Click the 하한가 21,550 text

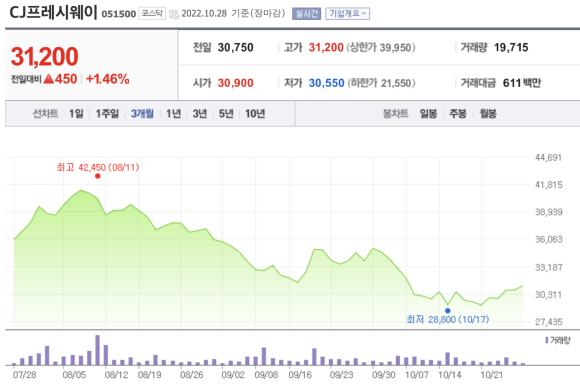(381, 83)
